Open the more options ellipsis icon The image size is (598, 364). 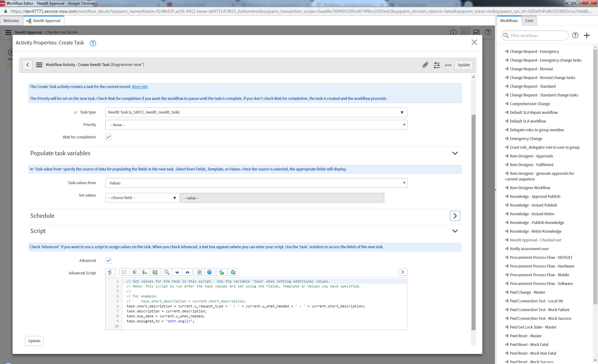coord(448,65)
